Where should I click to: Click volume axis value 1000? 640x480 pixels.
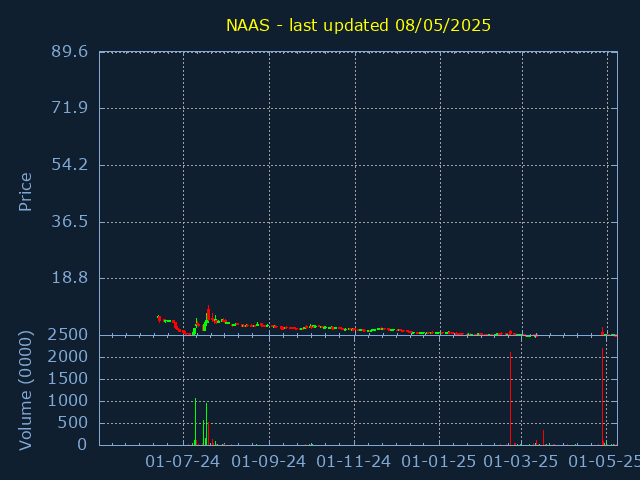pos(68,401)
